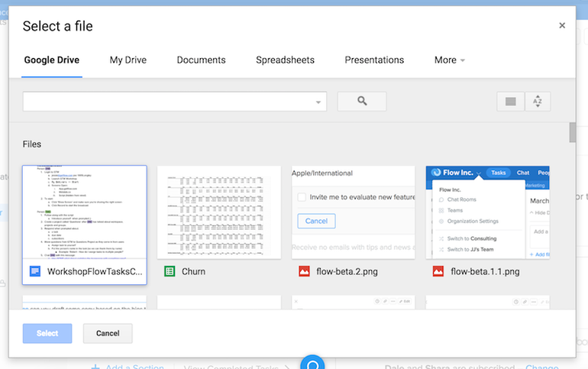Open the A-Z sort options icon
Image resolution: width=588 pixels, height=369 pixels.
(x=538, y=102)
